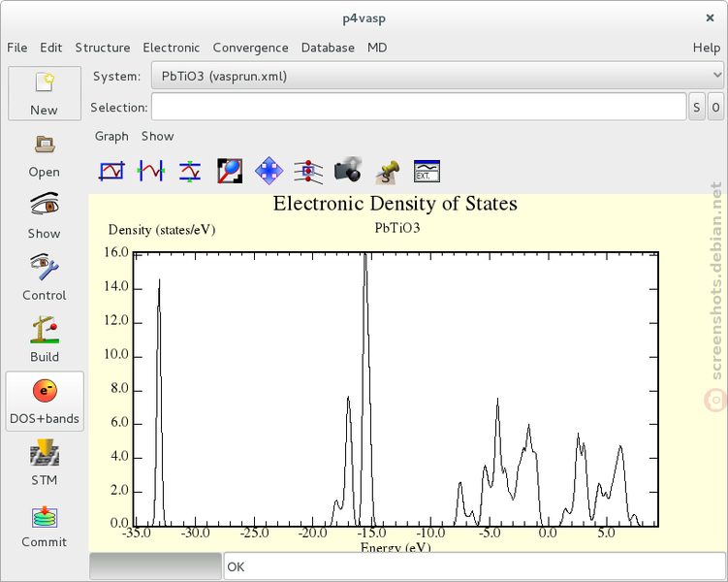The image size is (728, 582).
Task: Close the p4vasp window
Action: [710, 18]
